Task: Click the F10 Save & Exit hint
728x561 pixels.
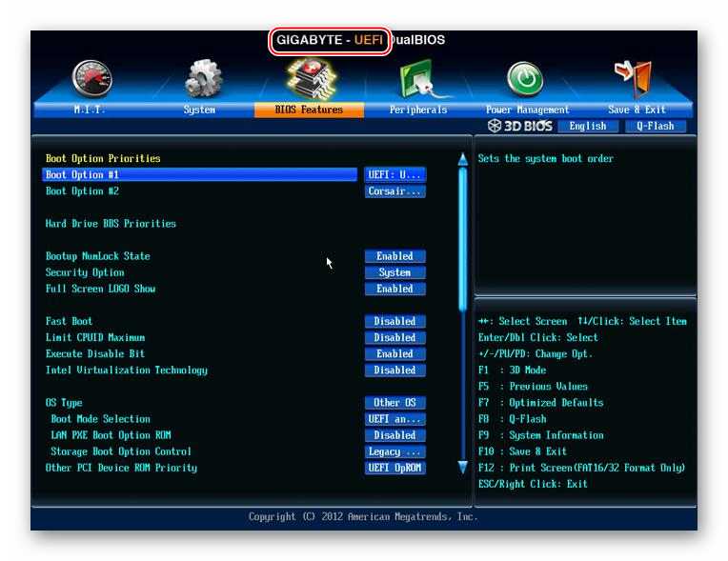Action: point(522,451)
